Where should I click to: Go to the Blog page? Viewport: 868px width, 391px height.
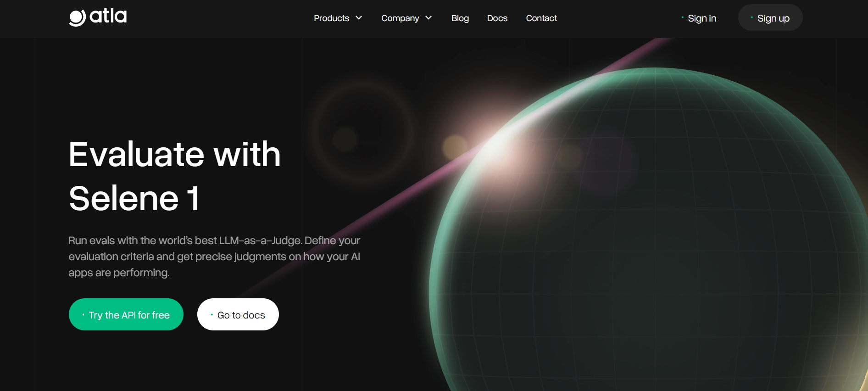[460, 18]
